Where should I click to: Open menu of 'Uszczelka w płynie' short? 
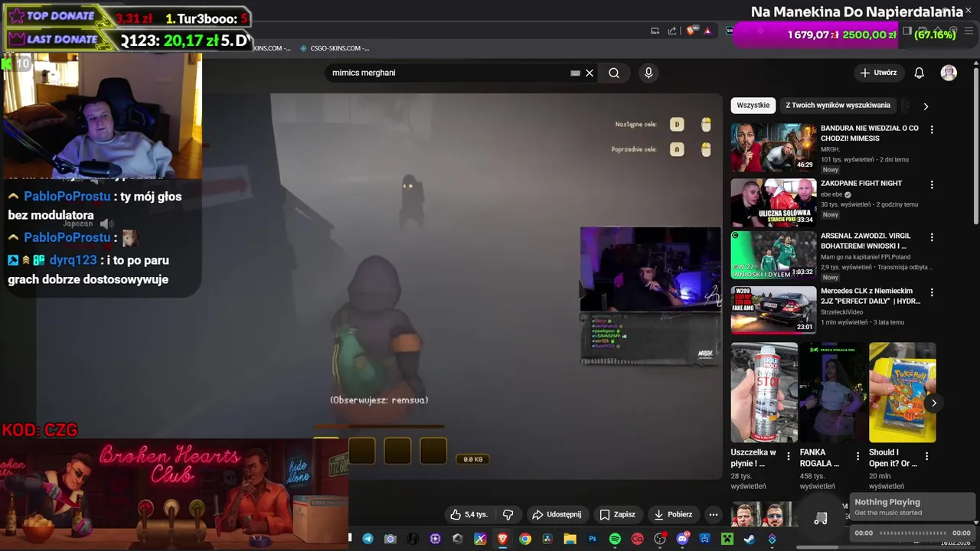click(789, 456)
